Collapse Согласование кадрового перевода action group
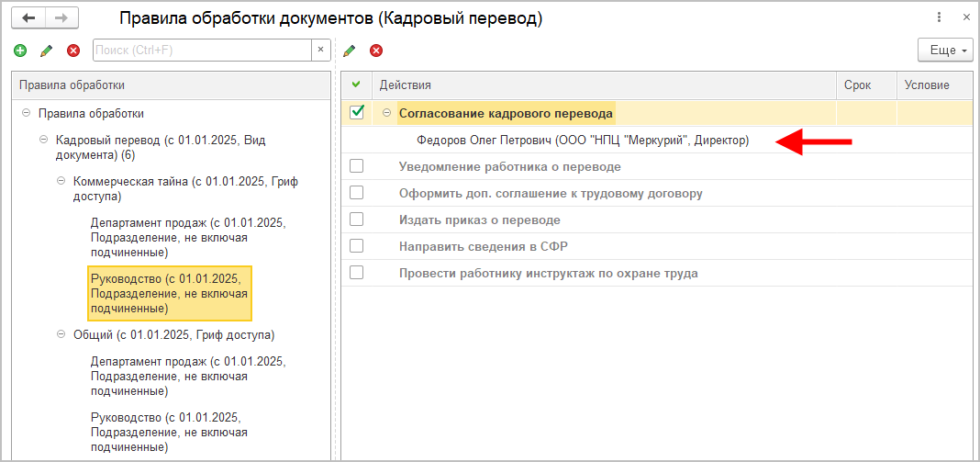The image size is (980, 462). 386,113
